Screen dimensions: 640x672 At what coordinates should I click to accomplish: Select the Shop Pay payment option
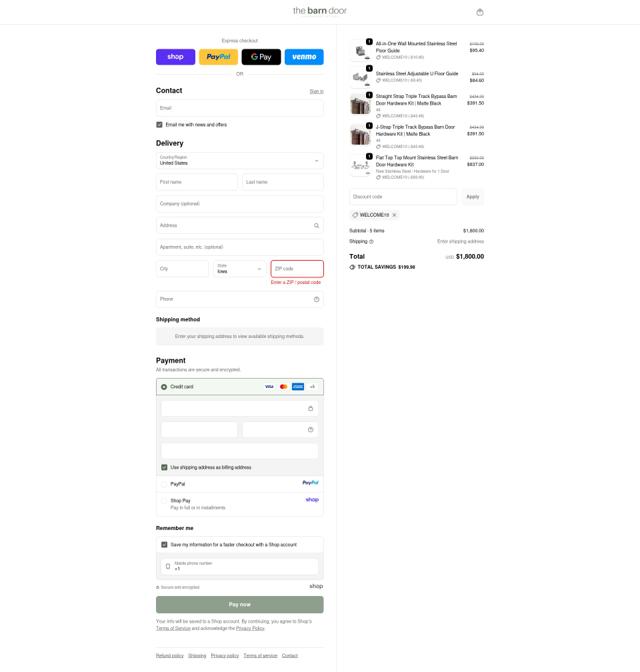(x=164, y=501)
